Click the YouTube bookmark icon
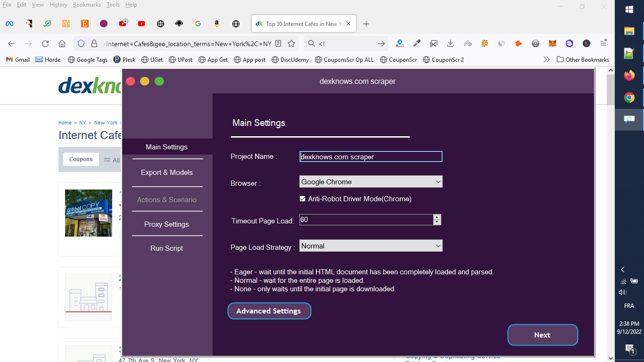 pyautogui.click(x=141, y=24)
